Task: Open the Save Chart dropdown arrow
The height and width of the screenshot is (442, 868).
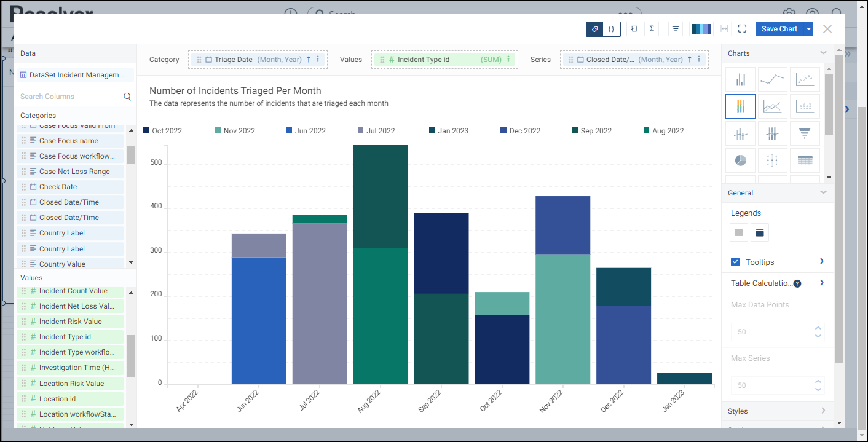Action: pyautogui.click(x=809, y=29)
